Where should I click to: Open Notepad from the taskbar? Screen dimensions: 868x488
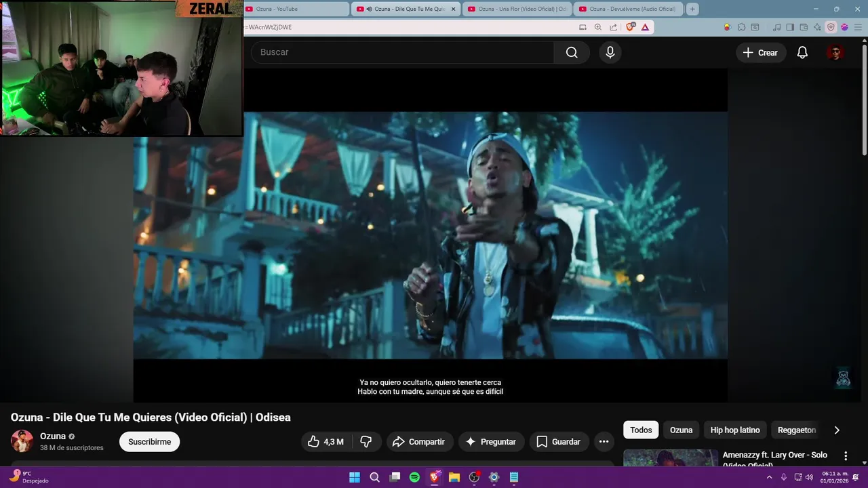click(x=514, y=477)
